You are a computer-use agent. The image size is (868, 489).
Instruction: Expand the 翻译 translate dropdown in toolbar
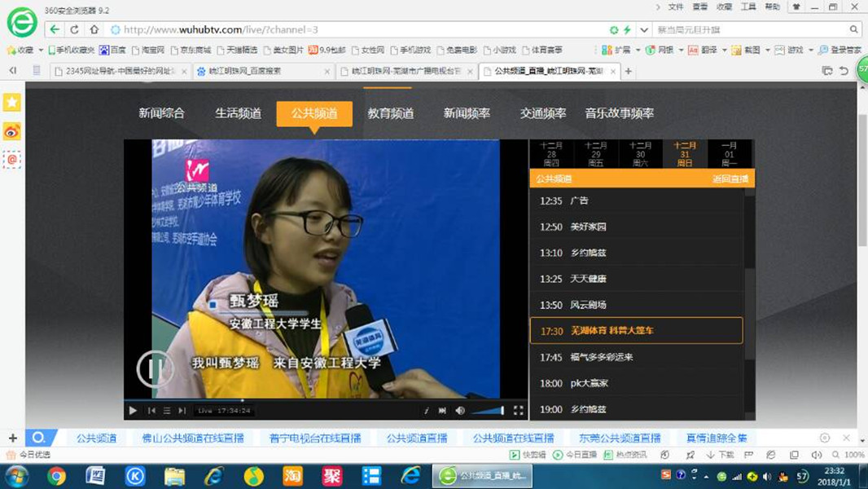point(723,50)
